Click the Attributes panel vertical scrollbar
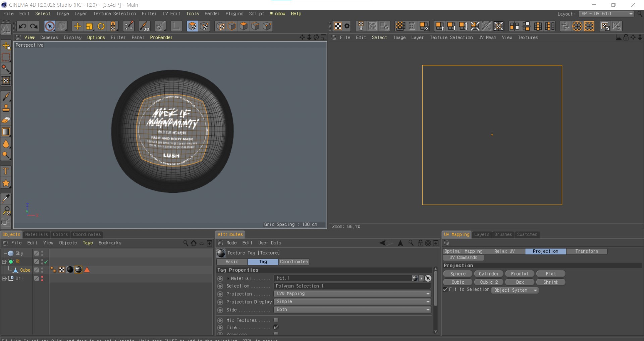The width and height of the screenshot is (644, 341). pyautogui.click(x=435, y=288)
